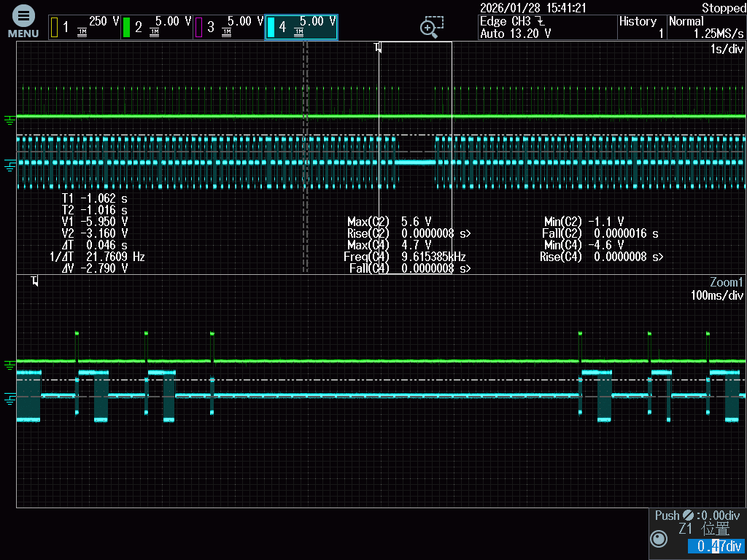Screen dimensions: 747x560
Task: Click Rise(C2) measurement value
Action: point(436,233)
